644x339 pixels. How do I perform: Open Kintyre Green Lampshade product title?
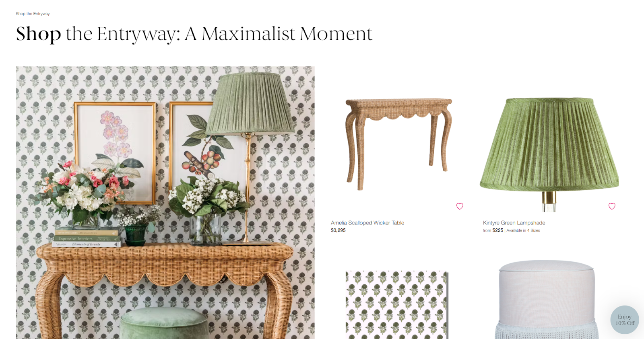(514, 223)
